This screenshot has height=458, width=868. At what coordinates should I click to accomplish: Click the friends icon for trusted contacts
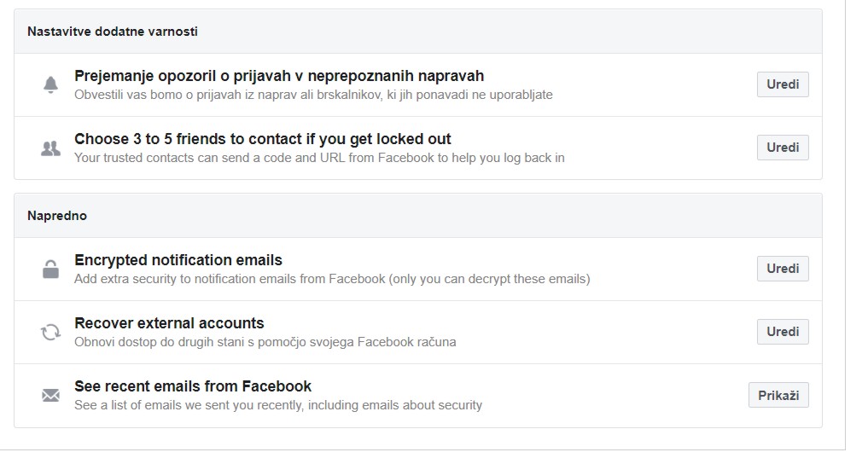[x=51, y=148]
